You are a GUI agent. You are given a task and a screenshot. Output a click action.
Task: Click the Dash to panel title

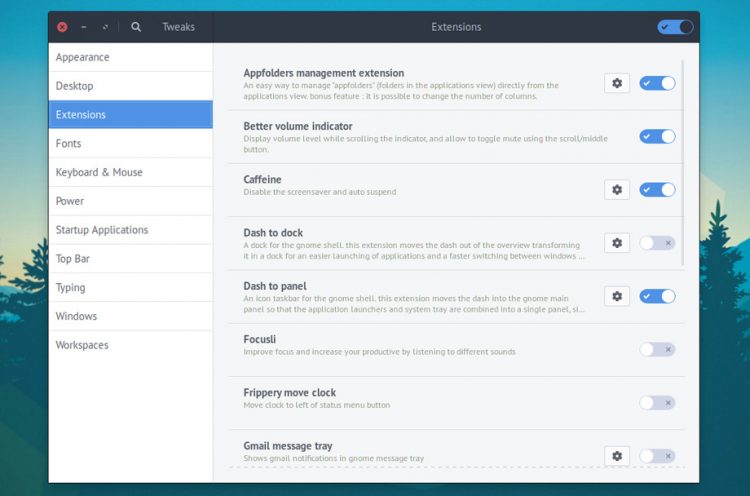275,286
